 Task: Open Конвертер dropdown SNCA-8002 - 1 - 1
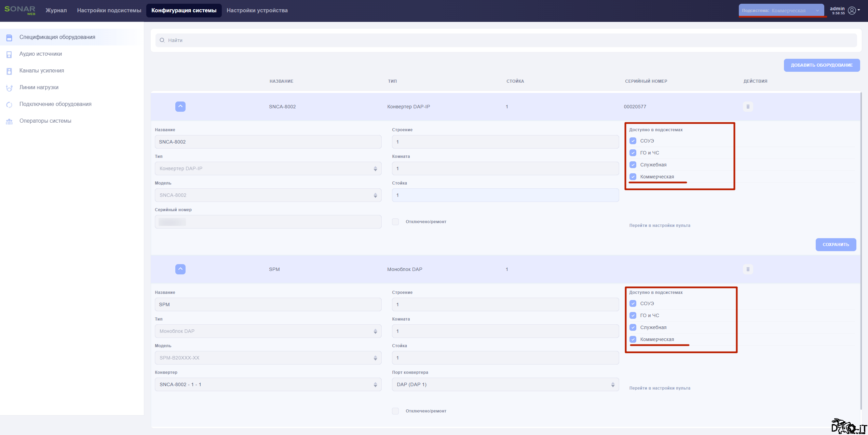(268, 384)
